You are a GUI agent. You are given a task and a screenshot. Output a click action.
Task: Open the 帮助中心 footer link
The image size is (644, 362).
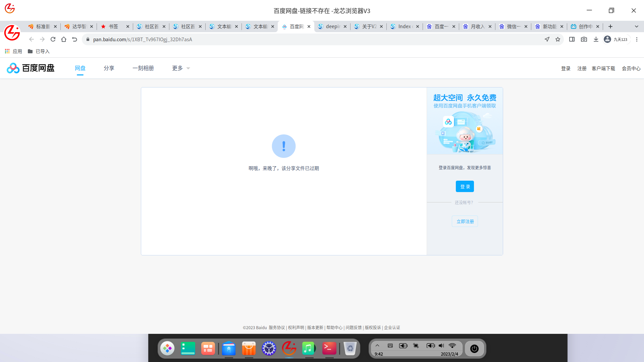pos(334,327)
